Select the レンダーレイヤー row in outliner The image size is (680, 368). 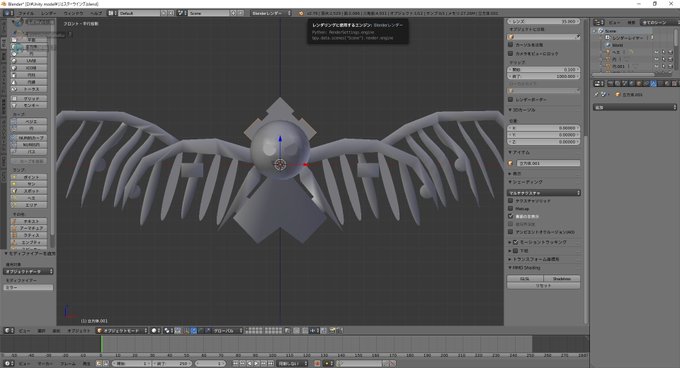click(628, 38)
